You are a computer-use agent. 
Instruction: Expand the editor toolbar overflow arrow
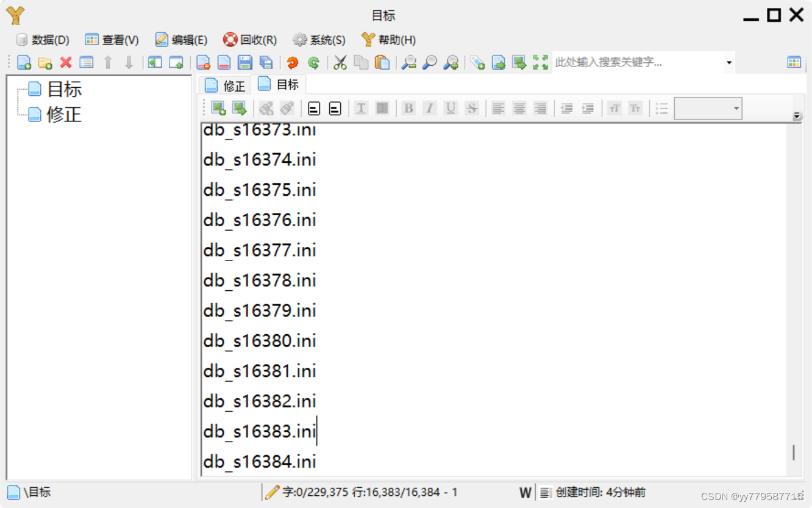[x=797, y=116]
